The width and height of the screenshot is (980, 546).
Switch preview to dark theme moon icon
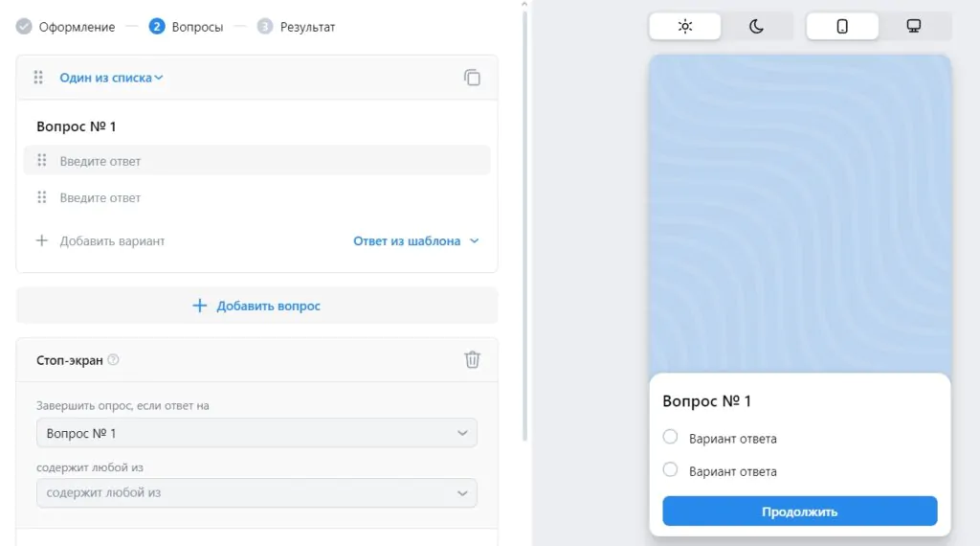[x=756, y=26]
